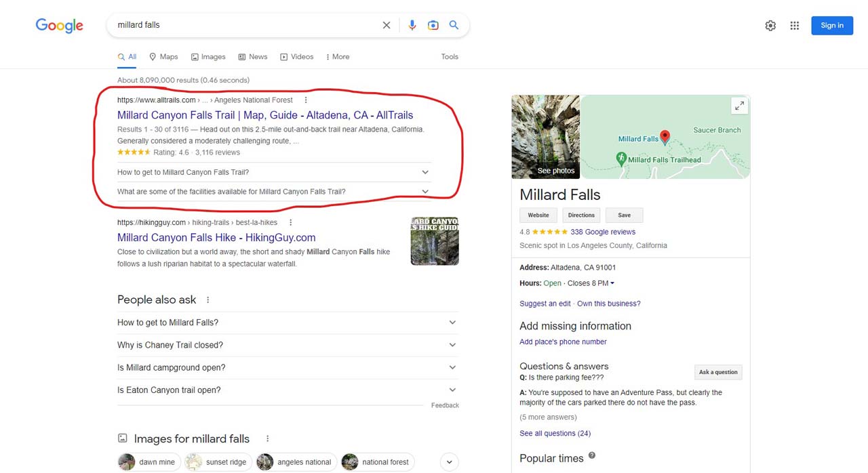Select the national forest image chip
Viewport: 868px width, 473px height.
[378, 462]
